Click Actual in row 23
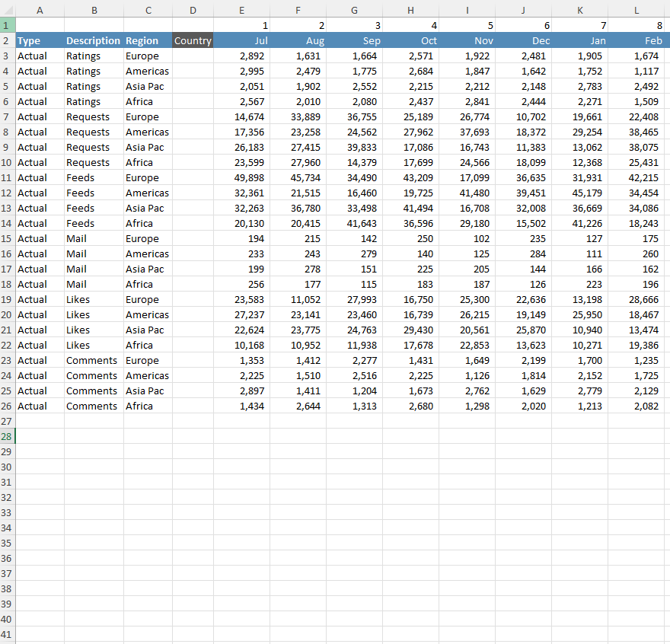This screenshot has height=644, width=670. (40, 360)
